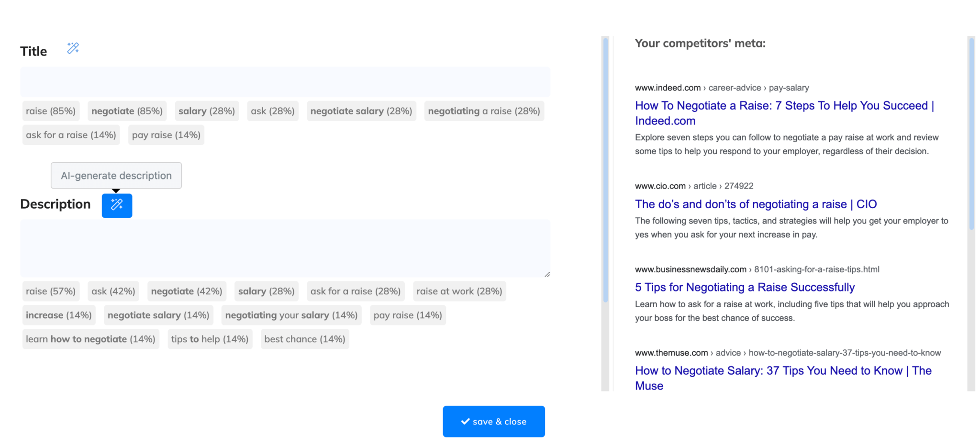This screenshot has height=446, width=980.
Task: Click the competitors' meta panel right scrollbar
Action: click(971, 134)
